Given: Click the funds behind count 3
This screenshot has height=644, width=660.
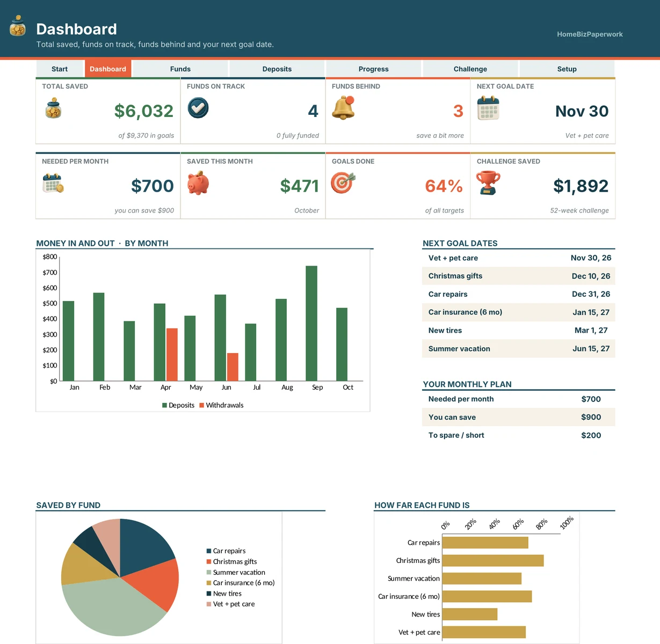Looking at the screenshot, I should (x=458, y=111).
